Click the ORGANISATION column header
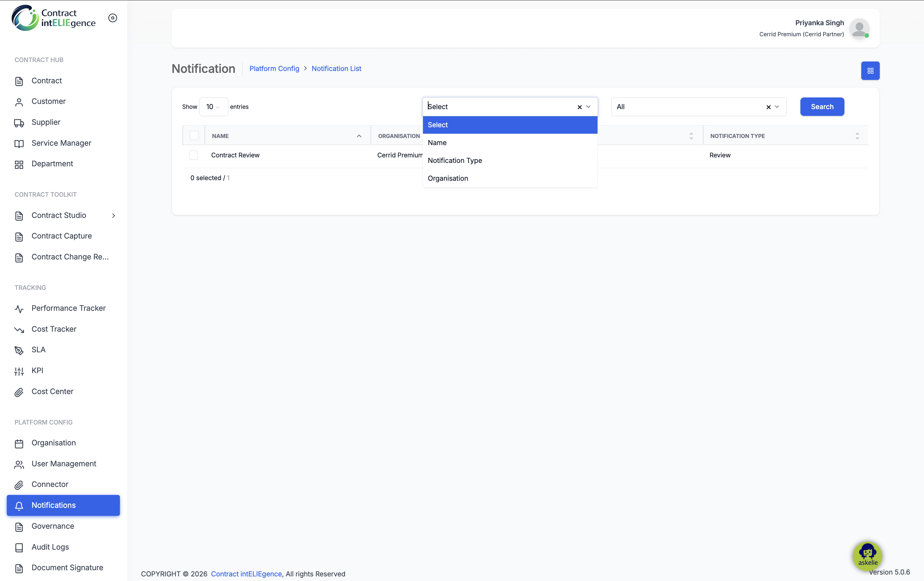Screen dimensions: 924x581 coord(399,136)
